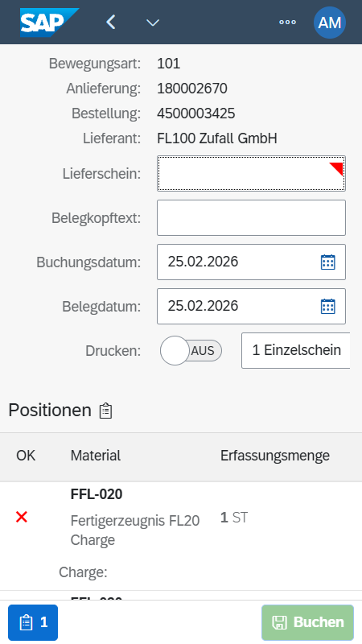Screen dimensions: 362x644
Task: Expand the navigation chevron in header
Action: [x=153, y=23]
